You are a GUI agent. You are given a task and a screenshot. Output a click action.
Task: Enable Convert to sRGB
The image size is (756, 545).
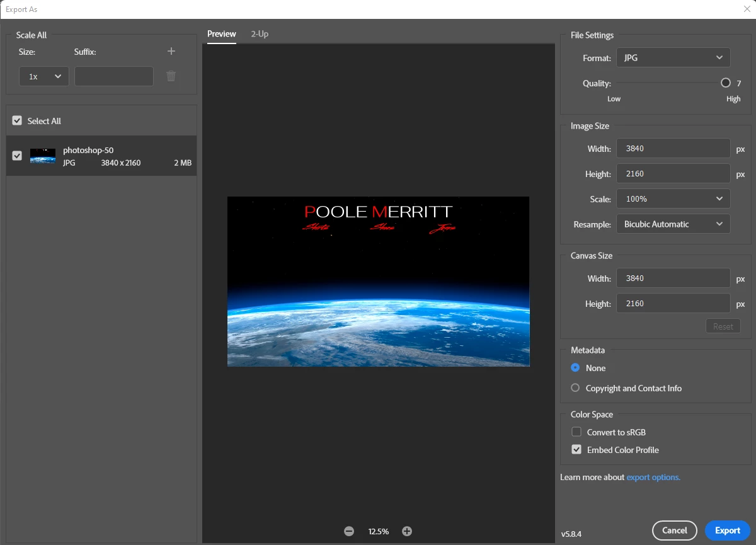[x=576, y=432]
